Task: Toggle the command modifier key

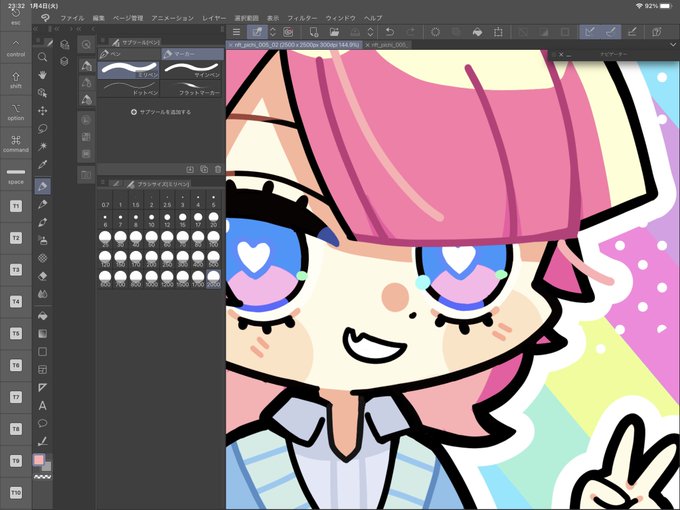Action: coord(16,143)
